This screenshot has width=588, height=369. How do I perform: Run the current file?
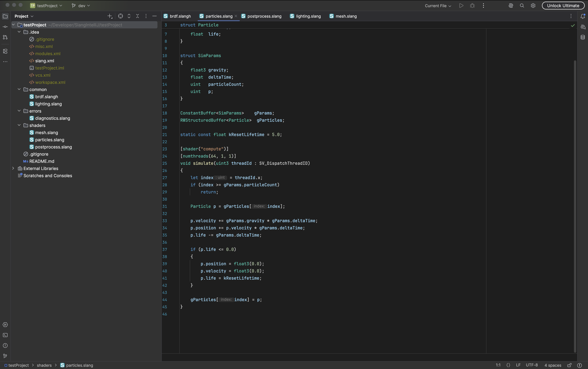(461, 6)
